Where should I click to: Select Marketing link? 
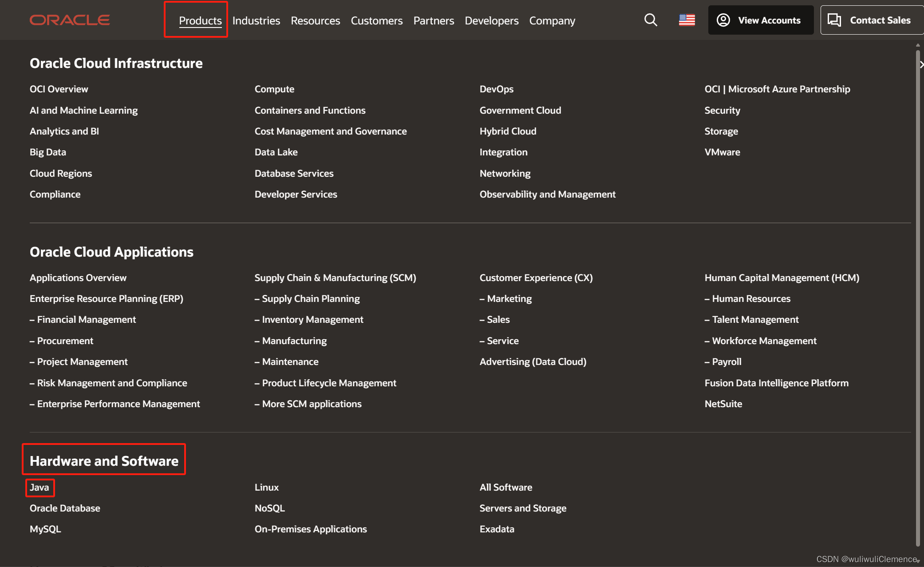coord(505,298)
